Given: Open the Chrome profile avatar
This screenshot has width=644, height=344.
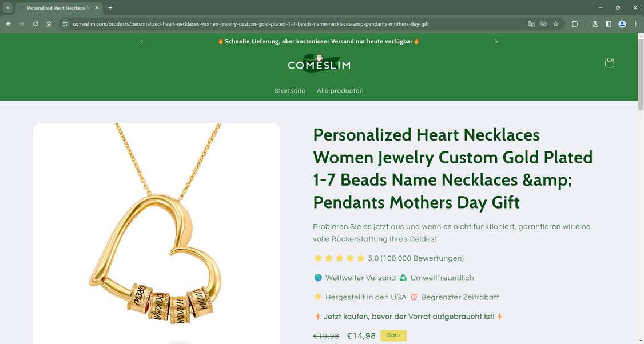Looking at the screenshot, I should pos(622,24).
